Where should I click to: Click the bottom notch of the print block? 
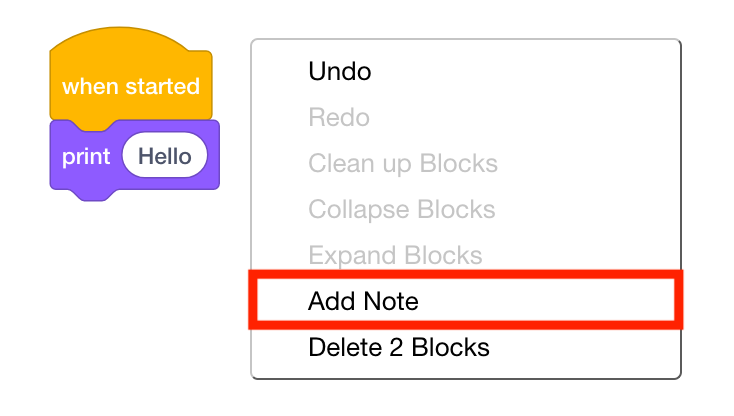pyautogui.click(x=89, y=194)
